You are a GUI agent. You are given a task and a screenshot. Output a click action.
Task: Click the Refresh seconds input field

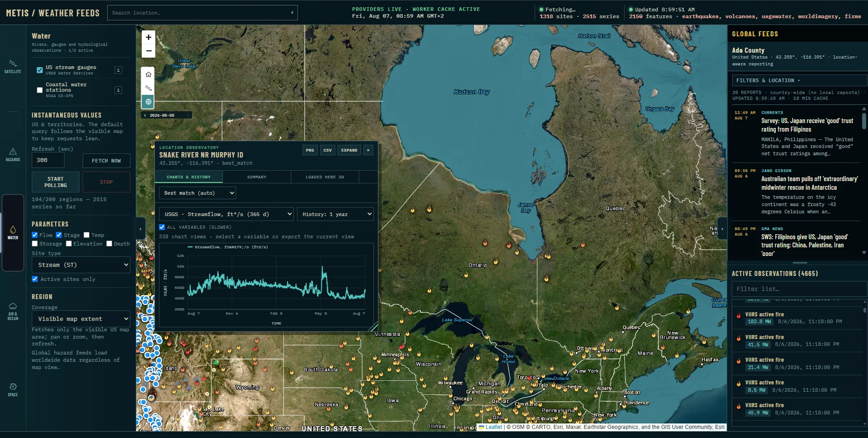pos(48,160)
